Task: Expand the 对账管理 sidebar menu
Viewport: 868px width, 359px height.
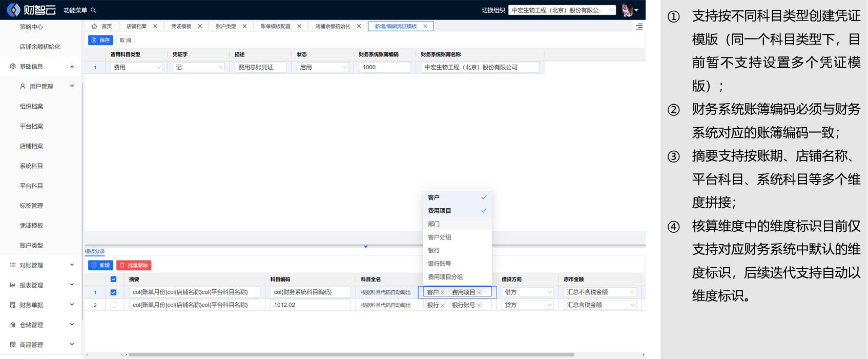Action: click(x=41, y=265)
